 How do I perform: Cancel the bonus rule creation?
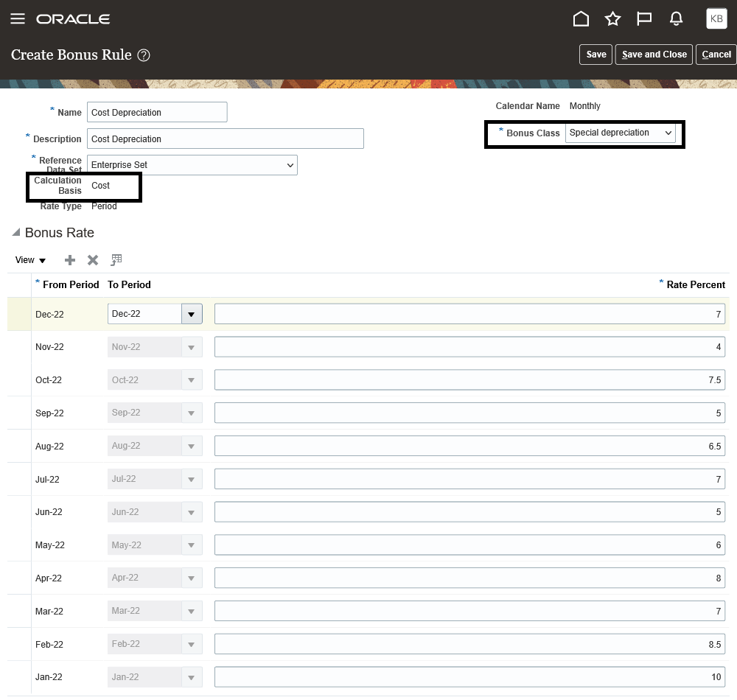click(716, 55)
